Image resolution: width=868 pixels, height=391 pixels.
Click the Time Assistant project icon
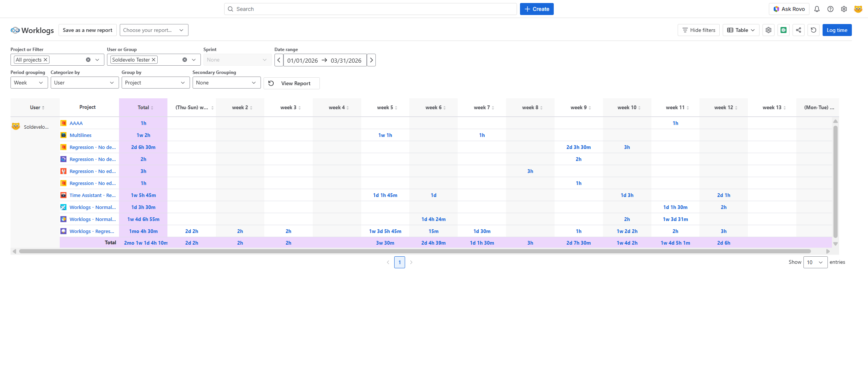[64, 195]
